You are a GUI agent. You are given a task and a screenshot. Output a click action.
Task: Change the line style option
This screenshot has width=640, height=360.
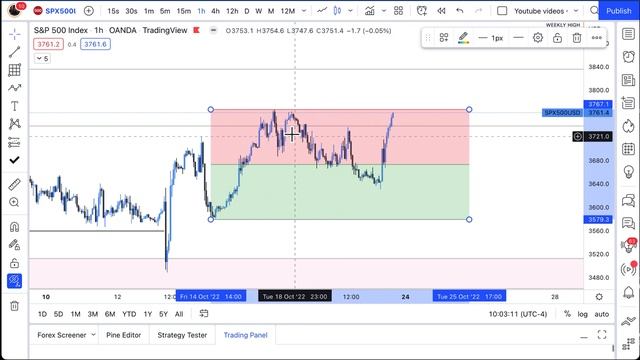518,38
